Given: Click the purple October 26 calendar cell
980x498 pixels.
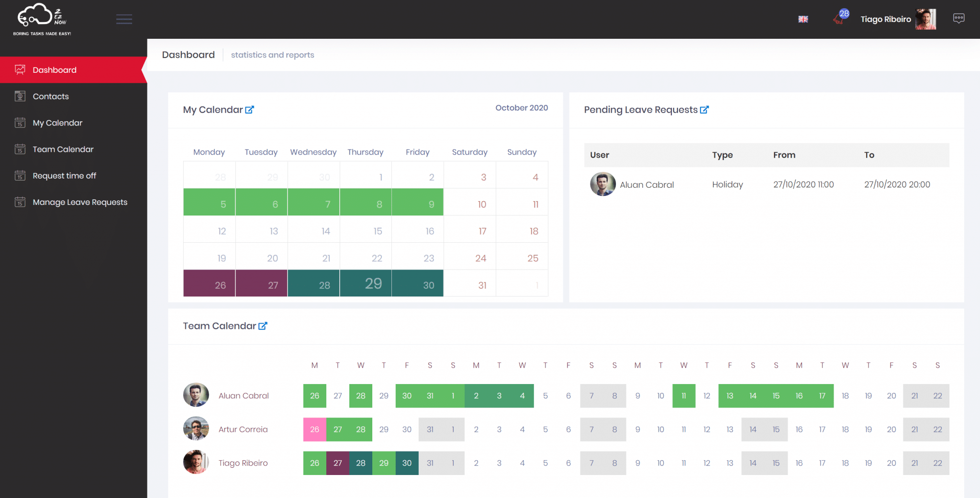Looking at the screenshot, I should click(x=209, y=283).
